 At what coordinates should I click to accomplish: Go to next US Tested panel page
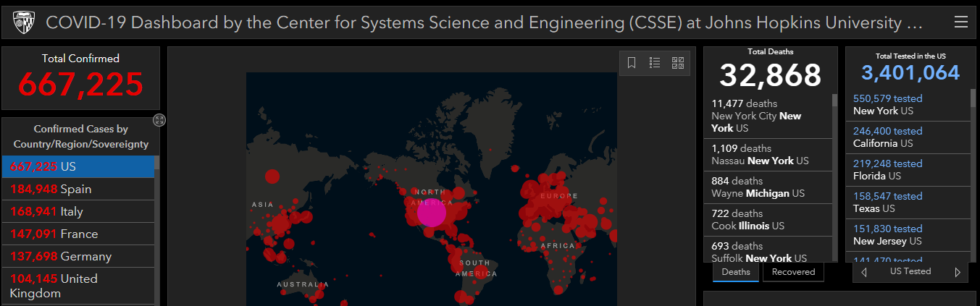click(x=958, y=272)
